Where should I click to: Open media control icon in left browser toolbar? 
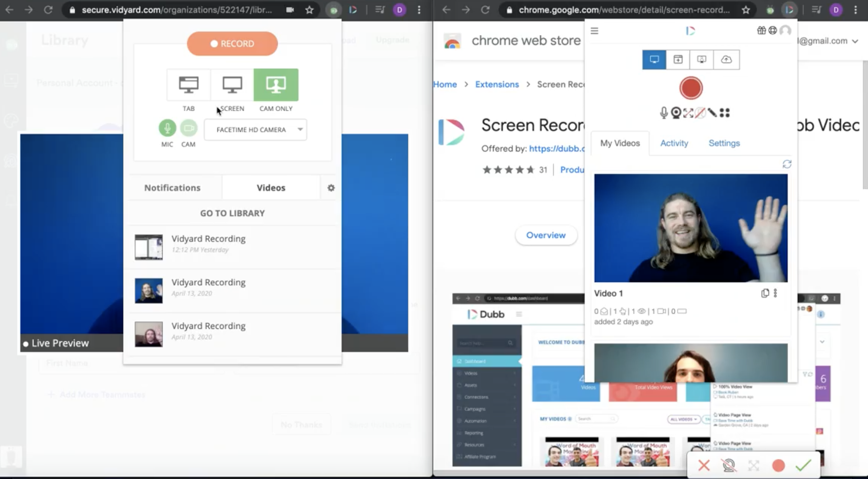click(380, 10)
